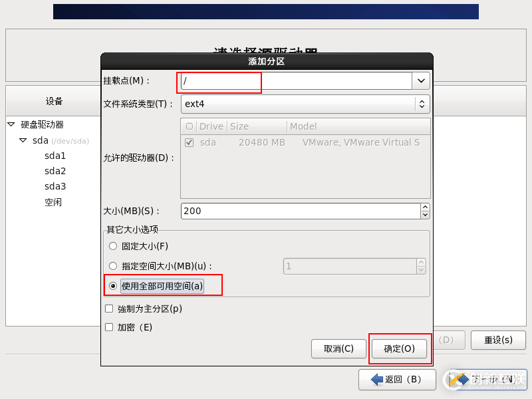Select the 指定空间大小(MB)(u) radio button
Image resolution: width=532 pixels, height=399 pixels.
(x=113, y=266)
